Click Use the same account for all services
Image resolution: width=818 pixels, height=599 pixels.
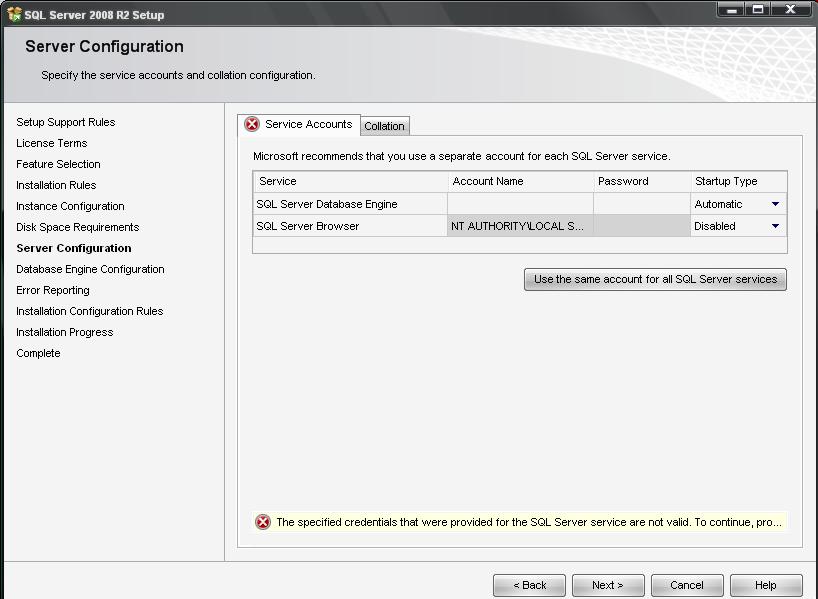[655, 279]
